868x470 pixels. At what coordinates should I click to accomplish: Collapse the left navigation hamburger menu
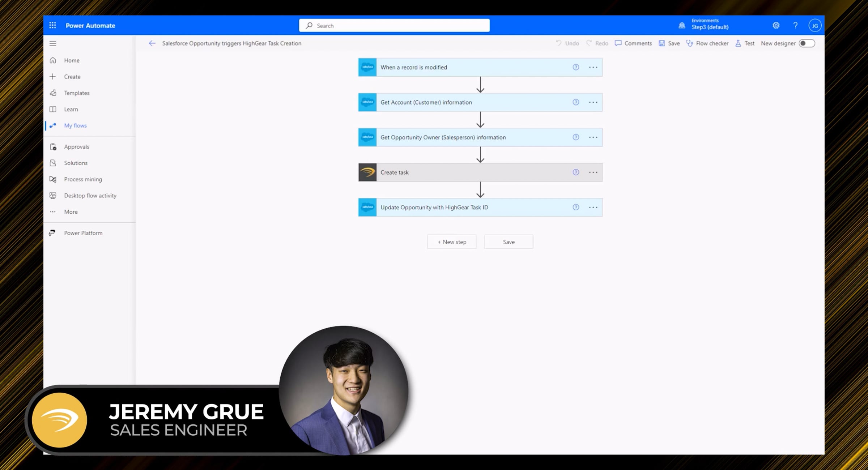point(53,43)
